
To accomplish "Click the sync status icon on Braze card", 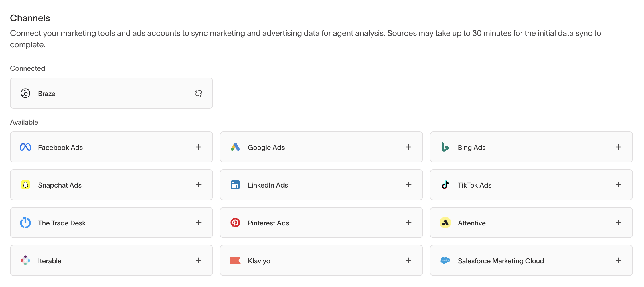I will (199, 93).
